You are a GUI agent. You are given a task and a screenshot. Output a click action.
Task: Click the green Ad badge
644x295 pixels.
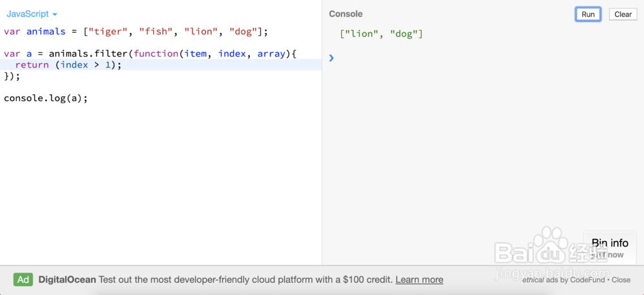coord(24,280)
